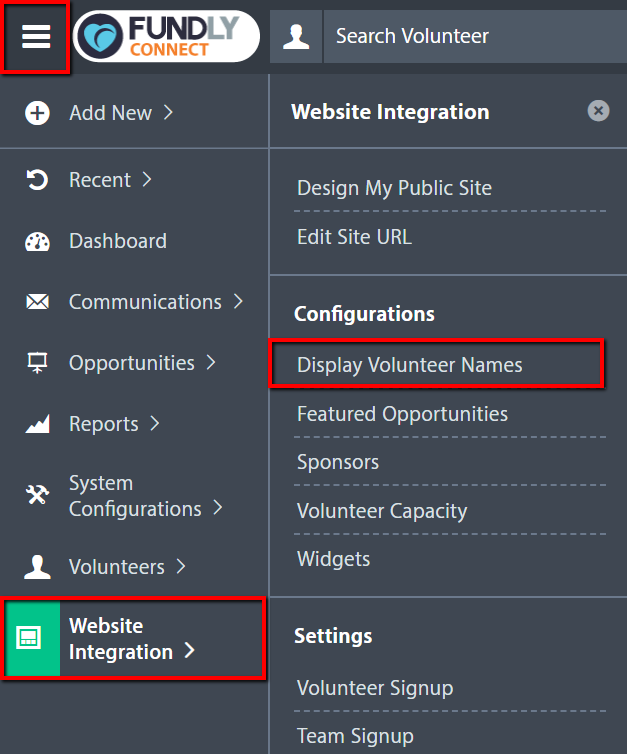Click the Communications envelope icon
This screenshot has width=627, height=754.
[37, 302]
